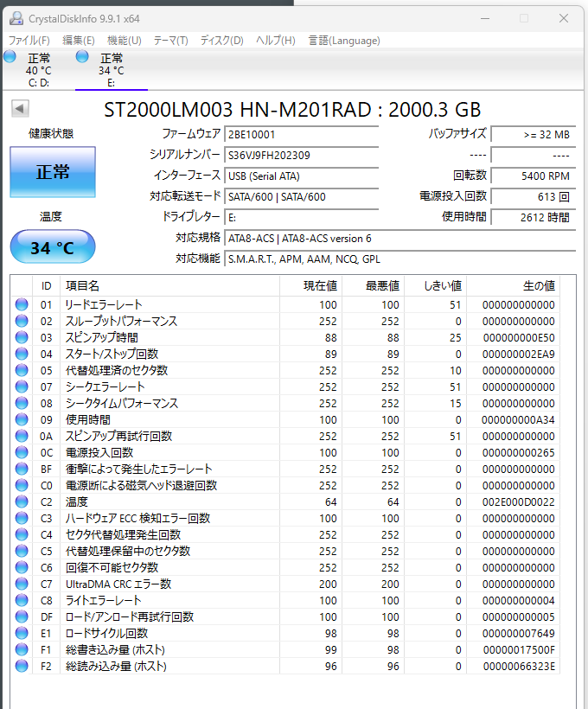Click status orb for row E1 ロードサイクル回数
This screenshot has width=588, height=709.
point(22,633)
